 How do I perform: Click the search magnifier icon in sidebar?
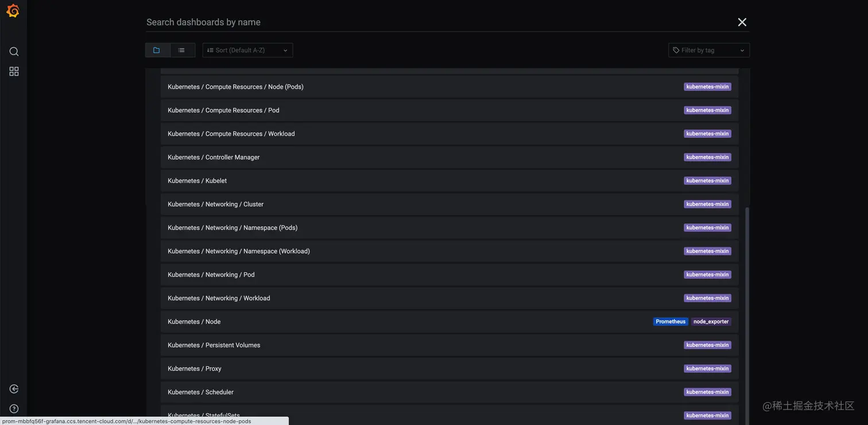click(14, 52)
